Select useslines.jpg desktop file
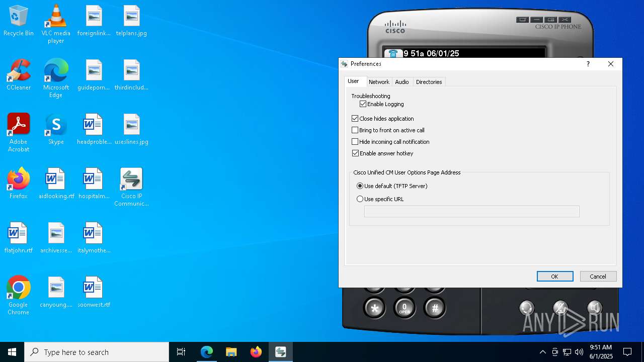This screenshot has width=644, height=362. (131, 130)
